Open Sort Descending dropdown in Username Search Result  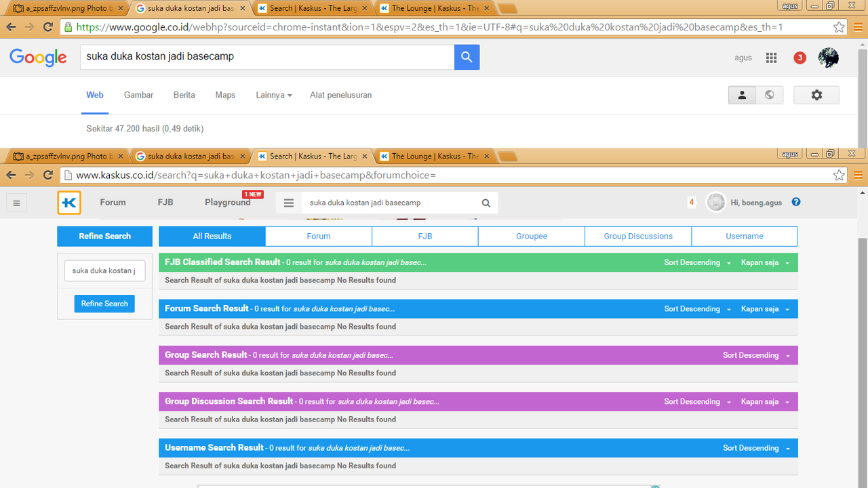[757, 448]
